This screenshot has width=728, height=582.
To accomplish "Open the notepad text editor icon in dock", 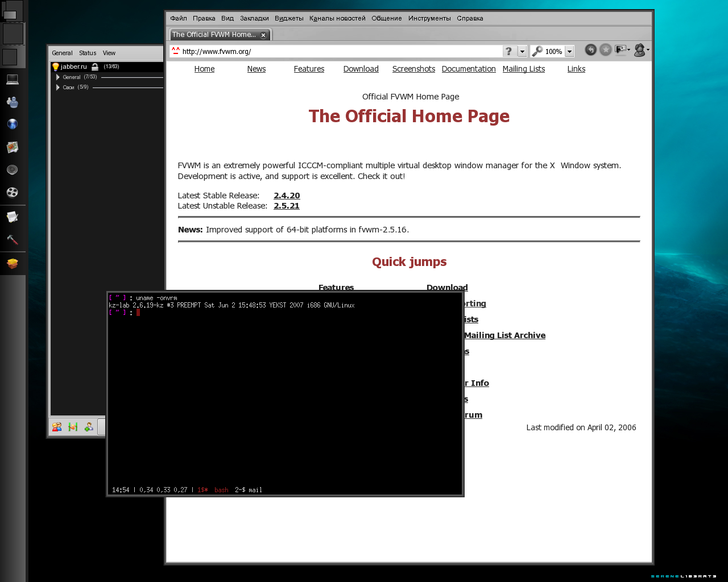I will 13,217.
